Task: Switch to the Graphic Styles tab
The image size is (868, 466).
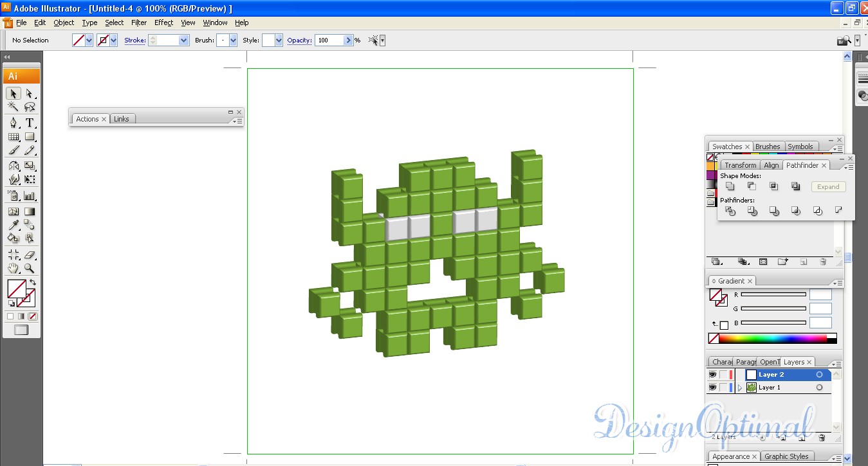Action: [x=786, y=456]
